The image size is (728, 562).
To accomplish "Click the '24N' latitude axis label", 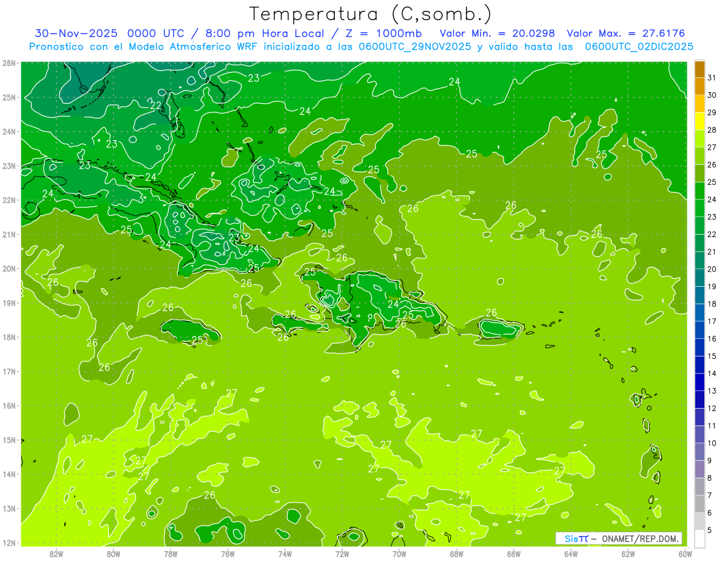I will (x=8, y=132).
